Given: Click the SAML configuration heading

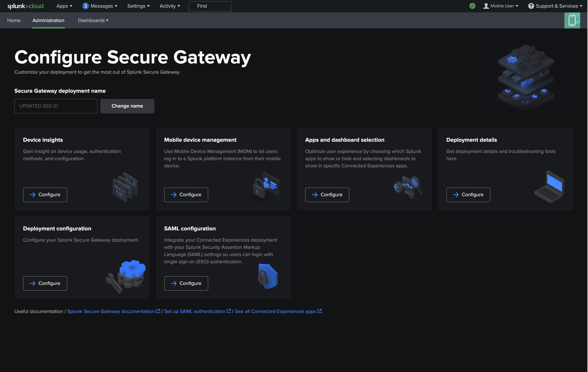Looking at the screenshot, I should [x=190, y=228].
